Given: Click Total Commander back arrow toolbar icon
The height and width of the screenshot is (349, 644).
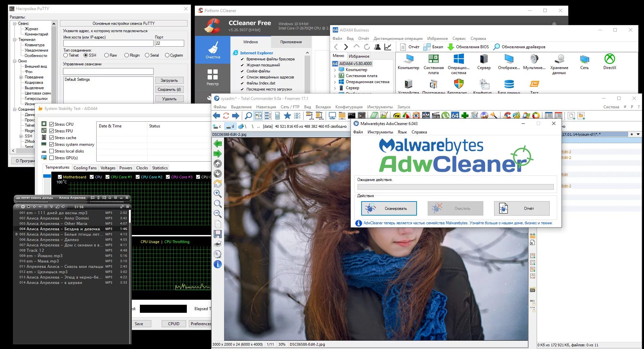Looking at the screenshot, I should tap(217, 116).
